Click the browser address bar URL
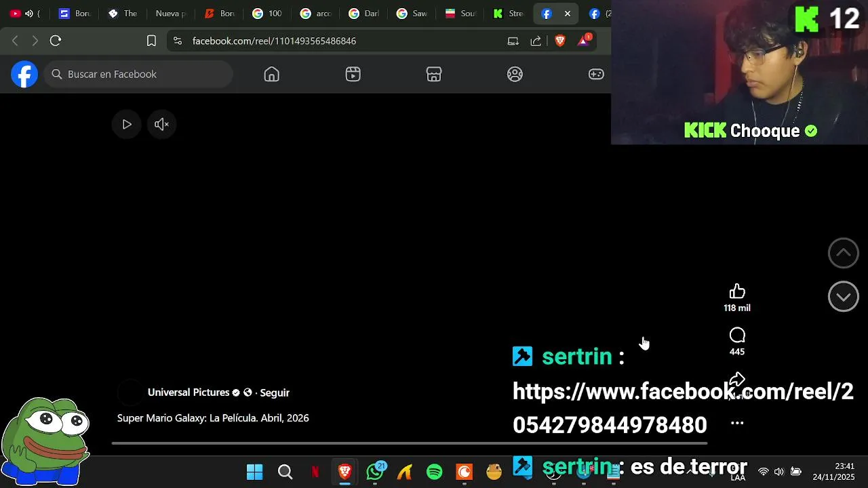Image resolution: width=868 pixels, height=488 pixels. pos(274,41)
